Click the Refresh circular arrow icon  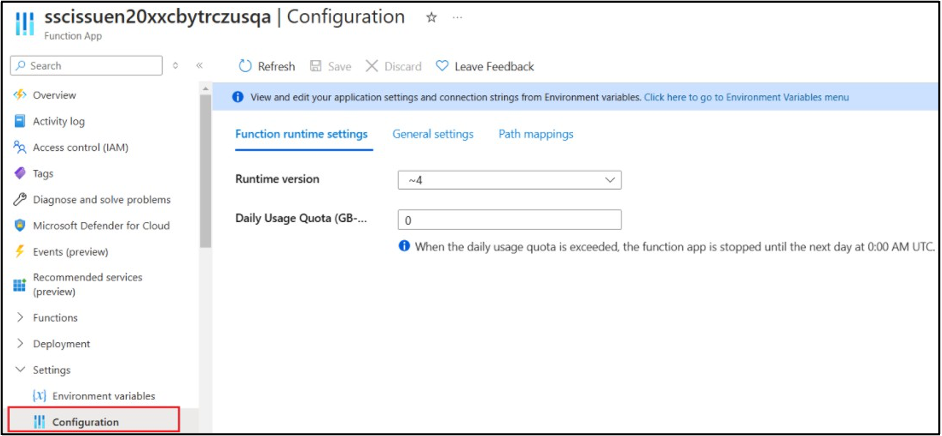click(x=245, y=66)
